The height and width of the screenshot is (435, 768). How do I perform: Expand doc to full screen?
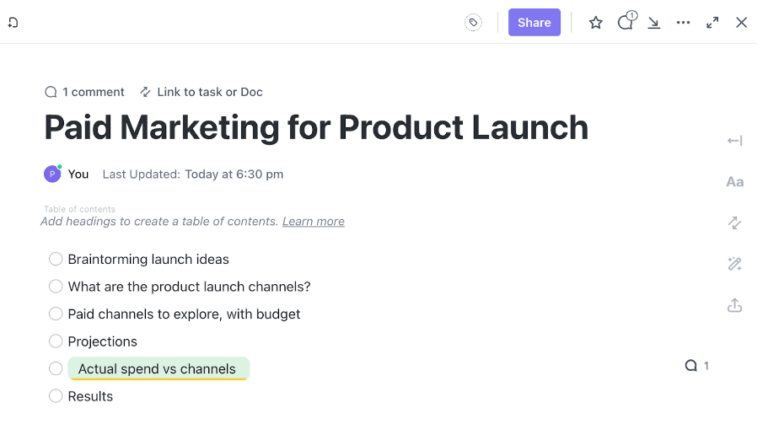click(712, 23)
